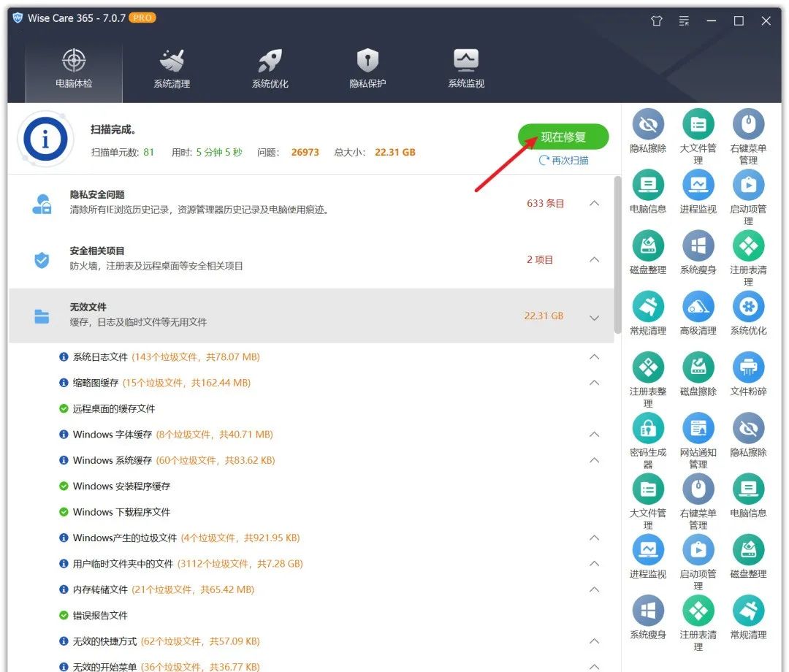The height and width of the screenshot is (672, 789).
Task: Click the 633 条目 count
Action: pyautogui.click(x=546, y=203)
